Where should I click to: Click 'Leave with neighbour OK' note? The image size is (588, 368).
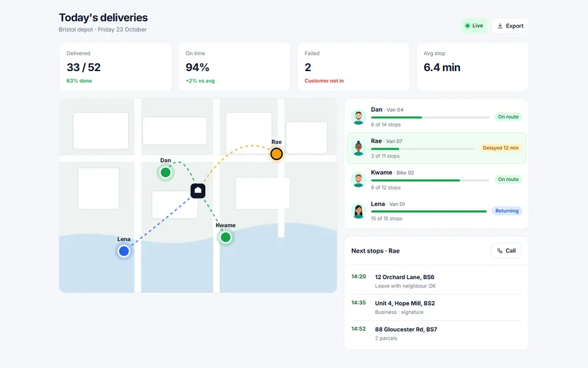coord(405,286)
